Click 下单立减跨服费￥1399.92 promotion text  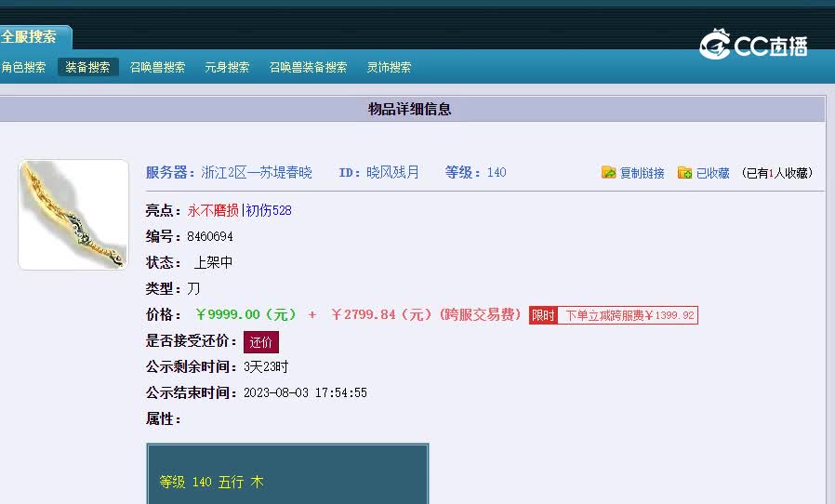click(x=630, y=315)
